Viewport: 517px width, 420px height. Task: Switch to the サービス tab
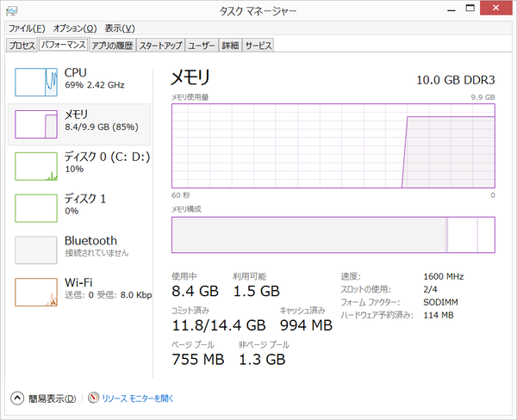tap(258, 45)
